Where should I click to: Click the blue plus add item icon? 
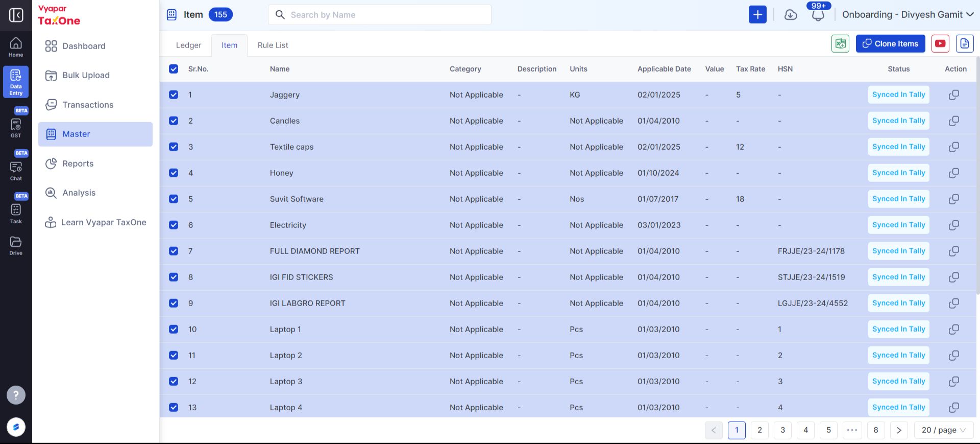[x=757, y=15]
